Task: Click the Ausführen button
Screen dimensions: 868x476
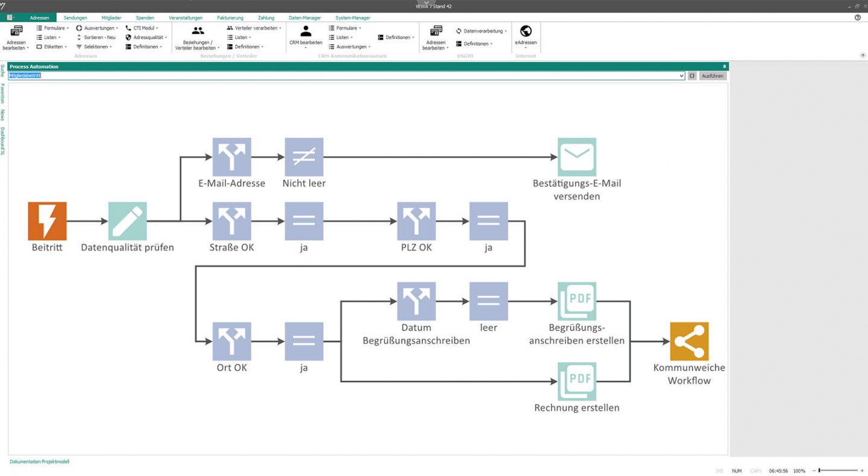Action: click(712, 76)
